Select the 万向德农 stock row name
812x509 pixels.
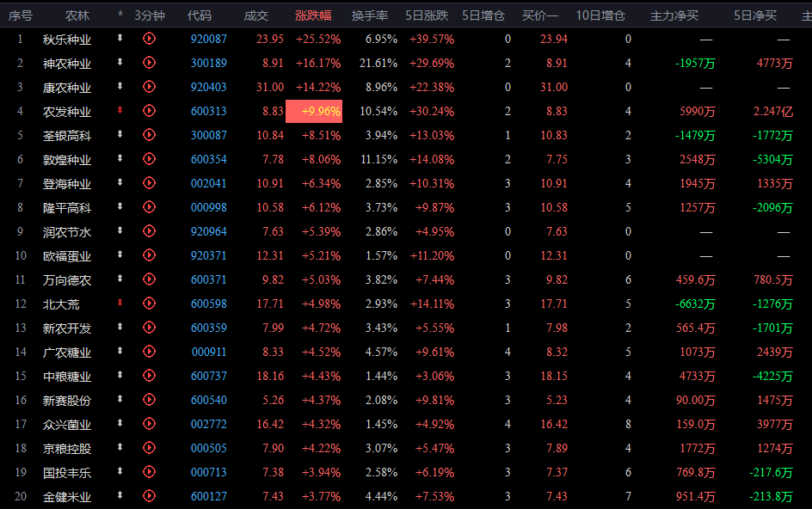[x=67, y=279]
